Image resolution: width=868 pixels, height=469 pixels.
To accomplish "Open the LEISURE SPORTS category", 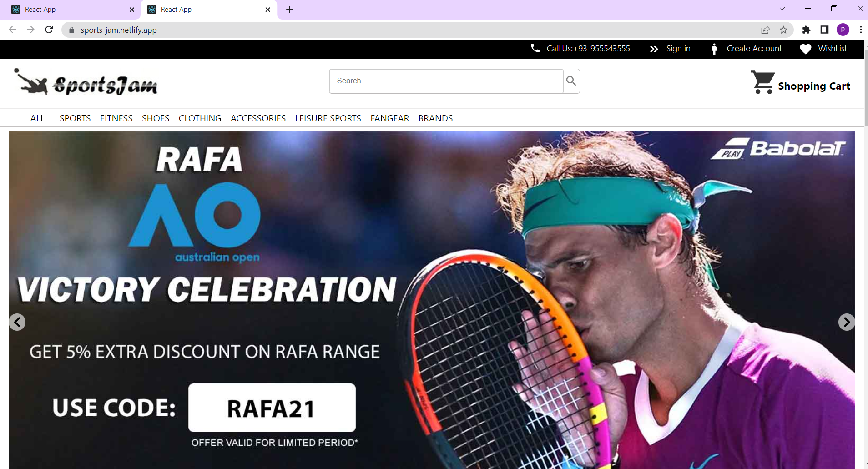I will tap(328, 118).
